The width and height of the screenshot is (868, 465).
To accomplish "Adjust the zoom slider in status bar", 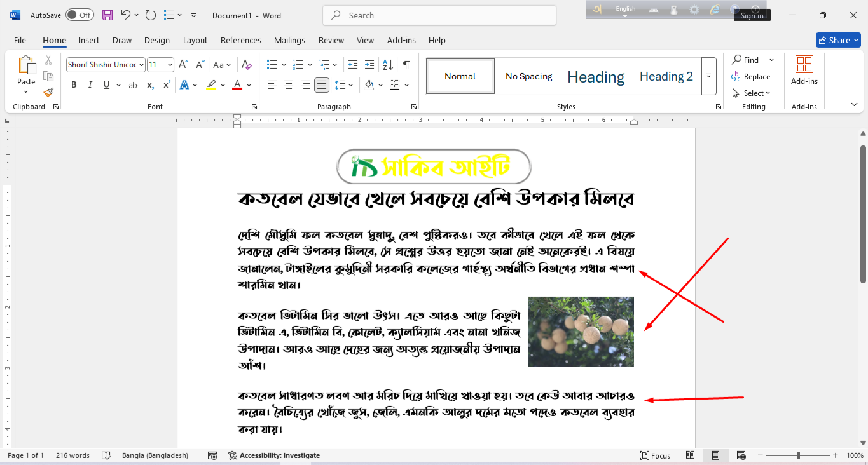I will 798,455.
